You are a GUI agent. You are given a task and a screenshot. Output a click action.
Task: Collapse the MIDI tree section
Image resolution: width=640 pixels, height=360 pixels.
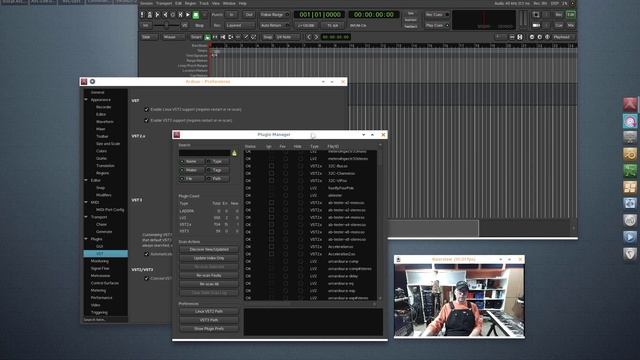pos(86,202)
